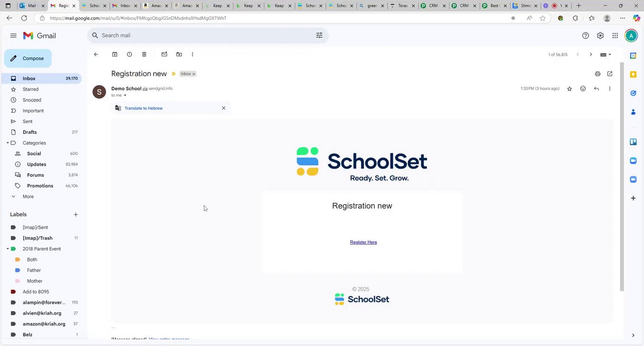The image size is (644, 346).
Task: Click Translate to Hebrew link
Action: click(x=144, y=108)
